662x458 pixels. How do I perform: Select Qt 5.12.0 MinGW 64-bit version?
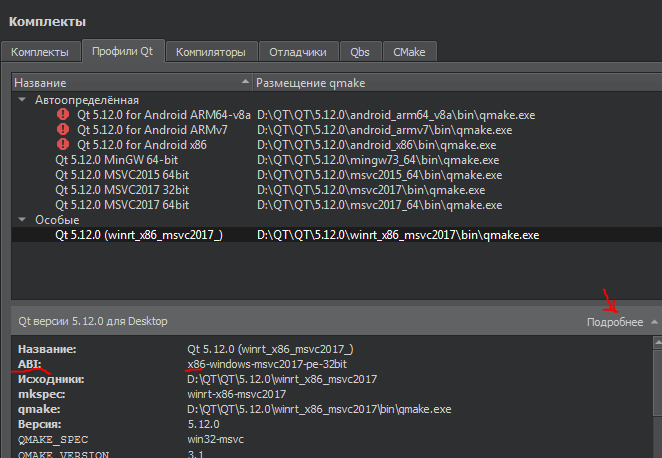[x=116, y=160]
